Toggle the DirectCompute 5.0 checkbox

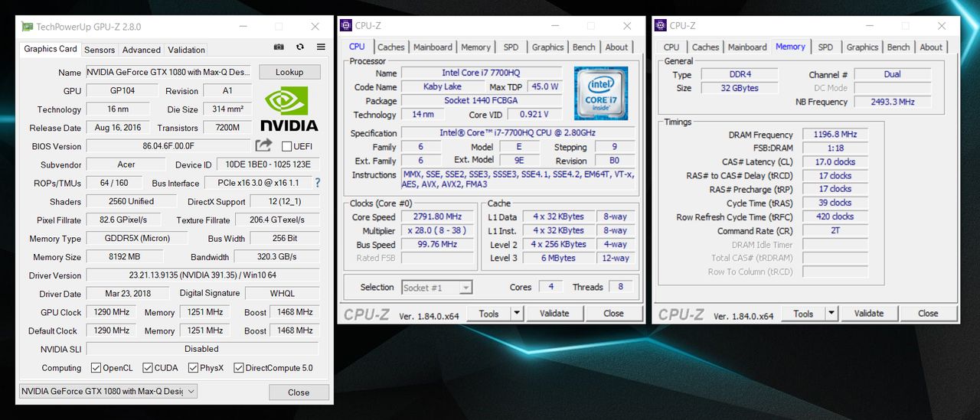coord(239,368)
